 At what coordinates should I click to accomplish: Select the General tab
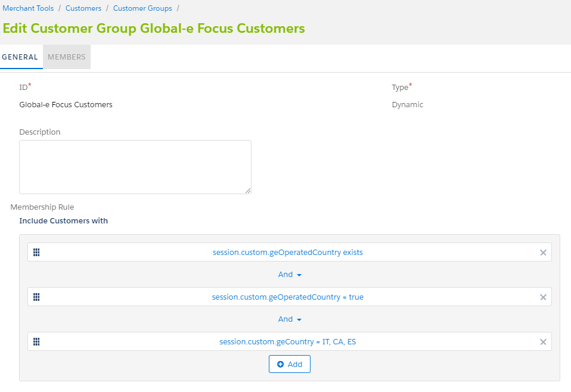(x=20, y=57)
